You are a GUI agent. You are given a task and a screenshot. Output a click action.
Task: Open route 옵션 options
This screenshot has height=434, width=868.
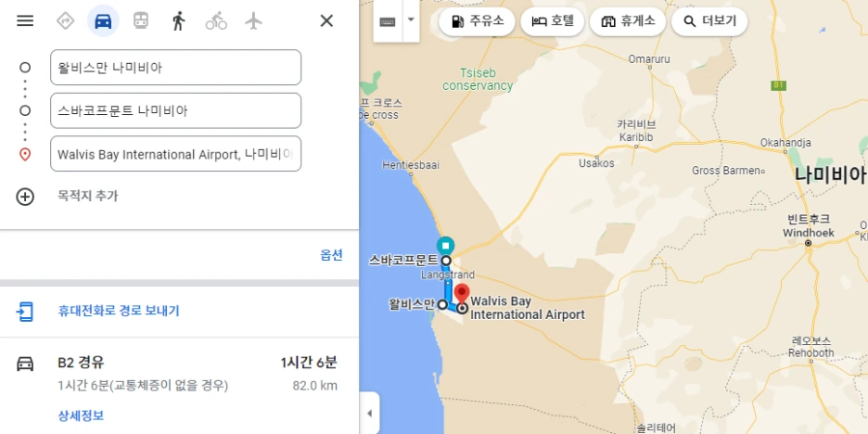click(331, 255)
